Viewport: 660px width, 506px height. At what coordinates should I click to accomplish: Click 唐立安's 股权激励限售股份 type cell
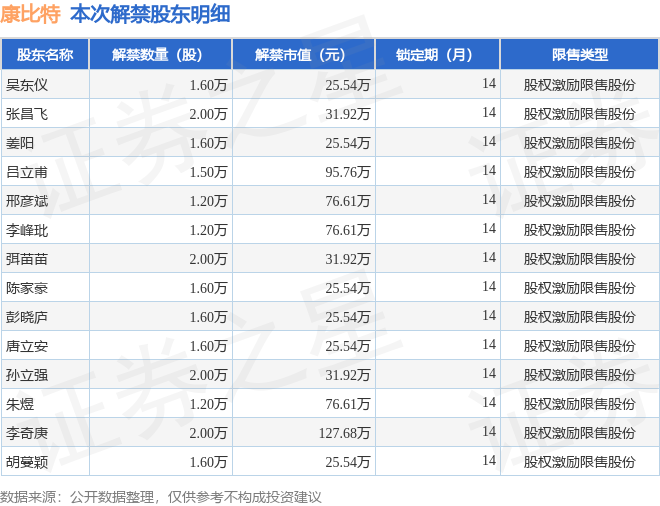[x=579, y=346]
